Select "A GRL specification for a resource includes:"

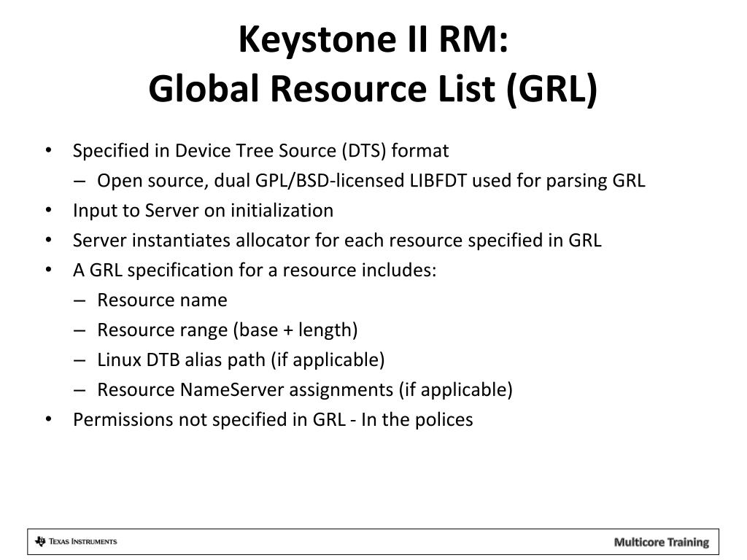coord(255,271)
